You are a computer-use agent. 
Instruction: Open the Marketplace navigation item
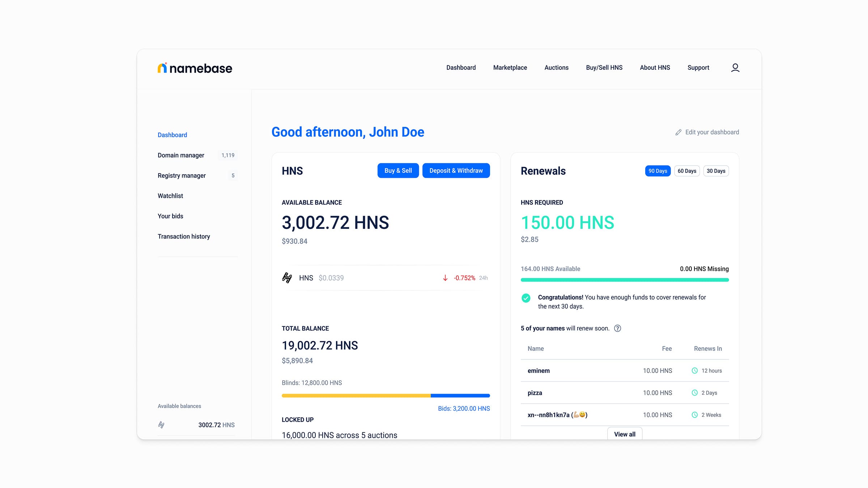(510, 68)
